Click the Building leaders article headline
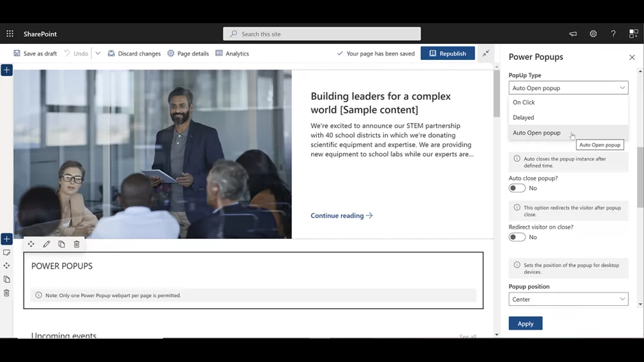Screen dimensions: 644x362 point(381,102)
